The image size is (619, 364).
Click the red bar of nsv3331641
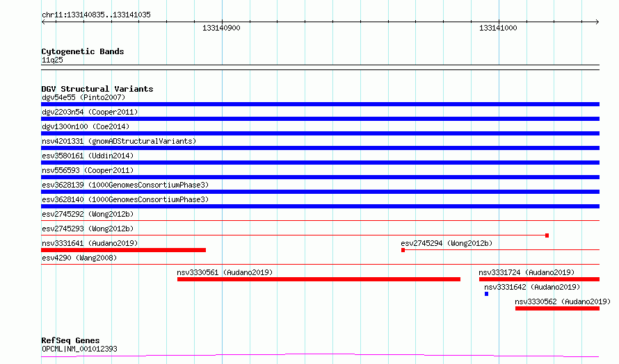124,250
